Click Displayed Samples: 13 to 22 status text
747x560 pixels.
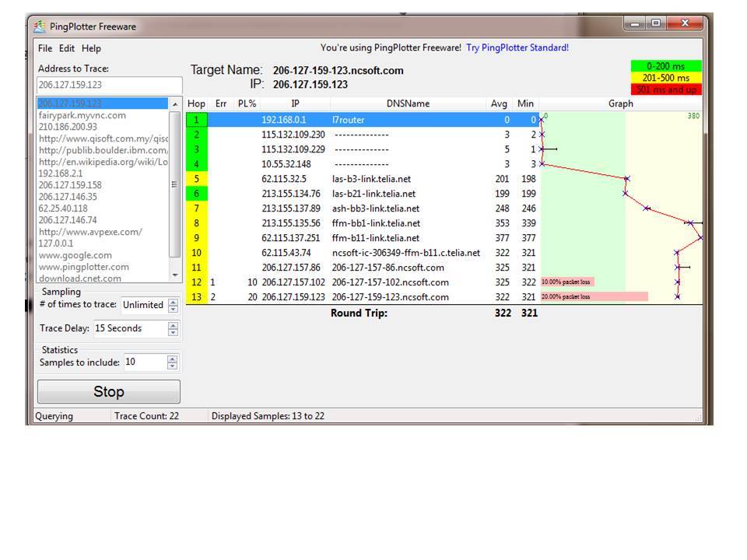pos(268,416)
